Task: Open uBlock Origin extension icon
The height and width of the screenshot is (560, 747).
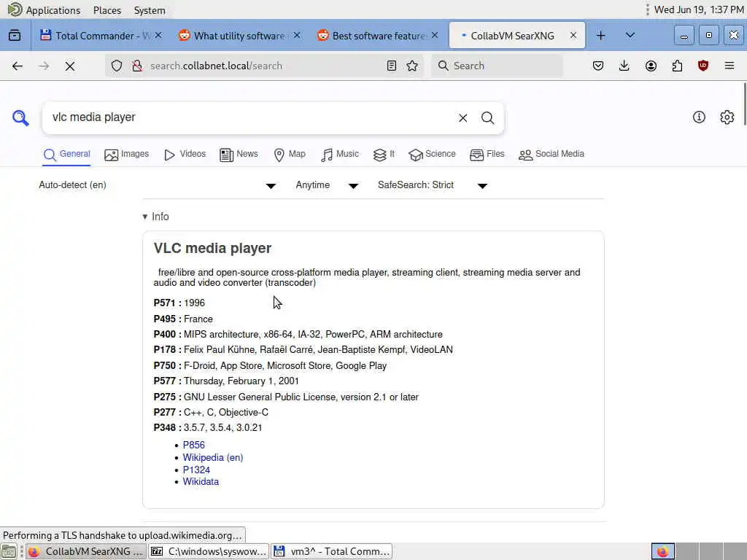Action: coord(703,66)
